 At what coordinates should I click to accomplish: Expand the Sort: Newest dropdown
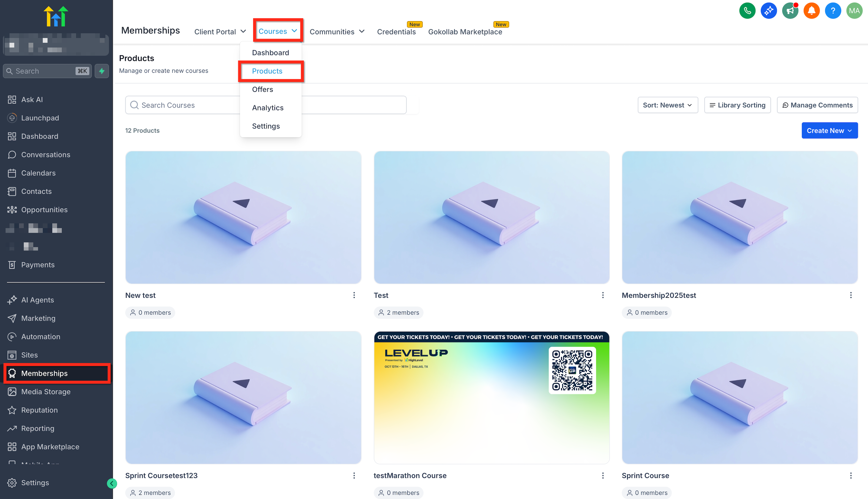pyautogui.click(x=667, y=105)
